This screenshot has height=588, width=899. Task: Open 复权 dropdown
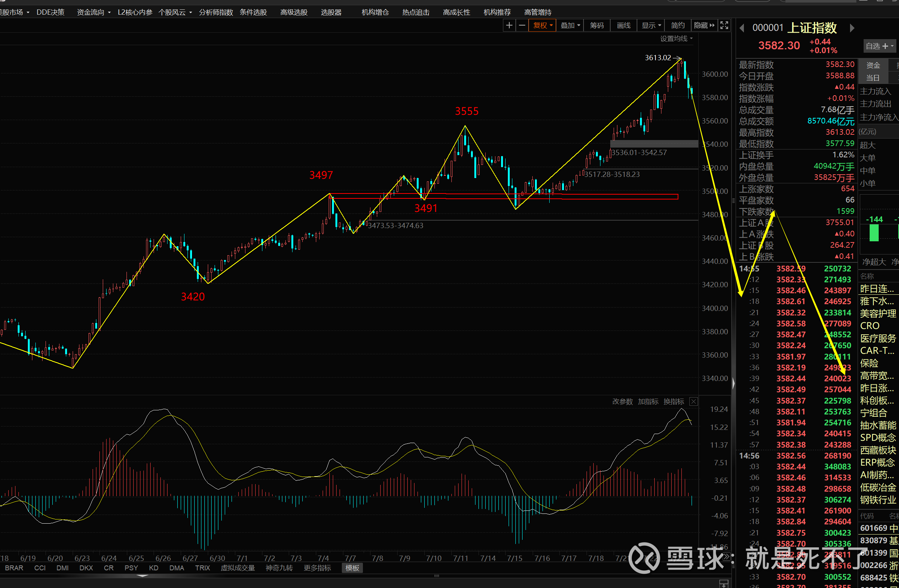point(542,25)
